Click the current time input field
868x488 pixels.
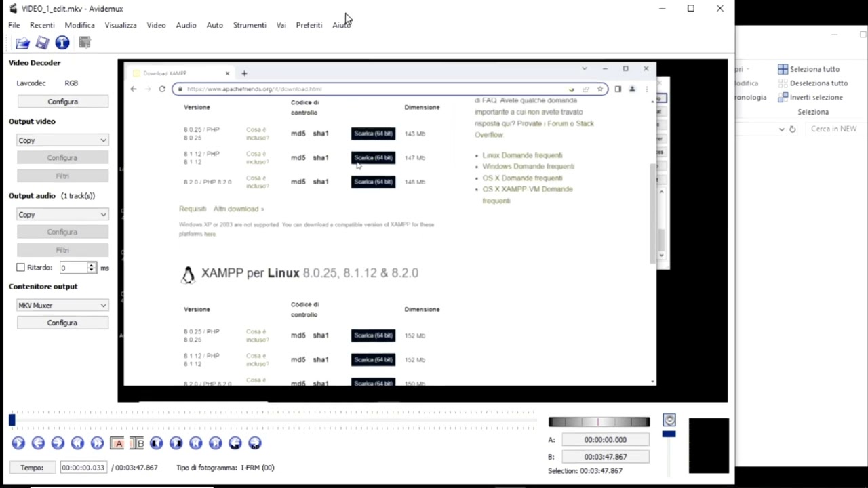click(x=83, y=468)
